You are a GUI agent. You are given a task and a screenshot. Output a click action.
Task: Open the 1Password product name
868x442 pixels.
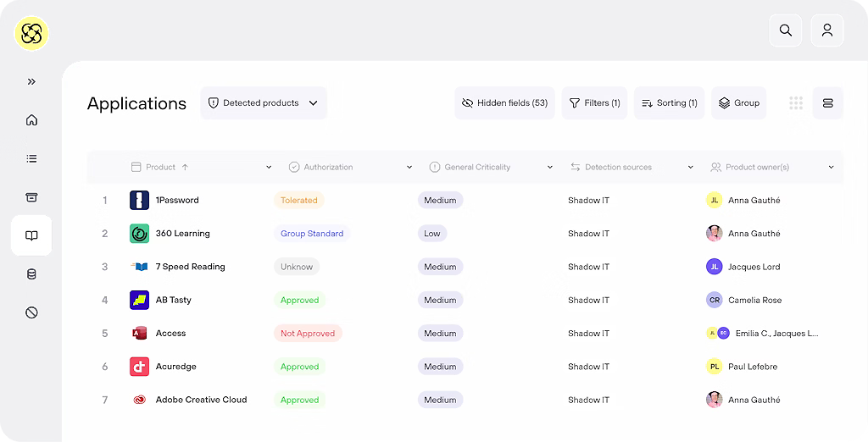click(x=177, y=201)
